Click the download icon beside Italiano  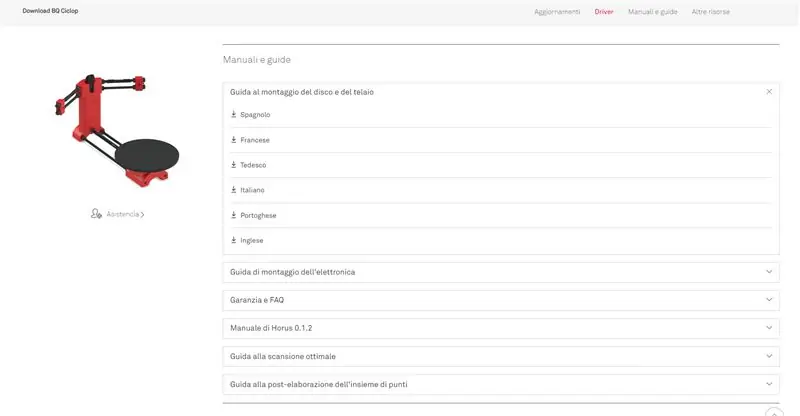234,189
